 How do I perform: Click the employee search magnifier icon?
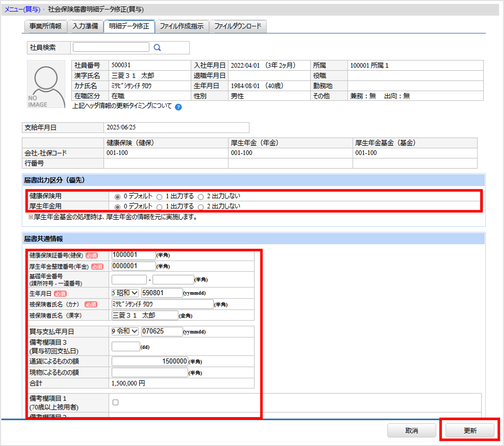point(157,48)
